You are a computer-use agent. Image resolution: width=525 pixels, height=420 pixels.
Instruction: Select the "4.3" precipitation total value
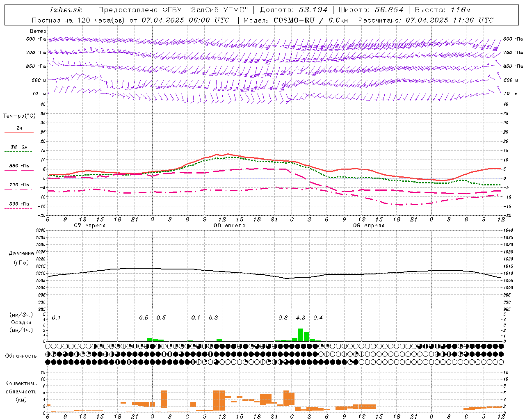click(300, 317)
